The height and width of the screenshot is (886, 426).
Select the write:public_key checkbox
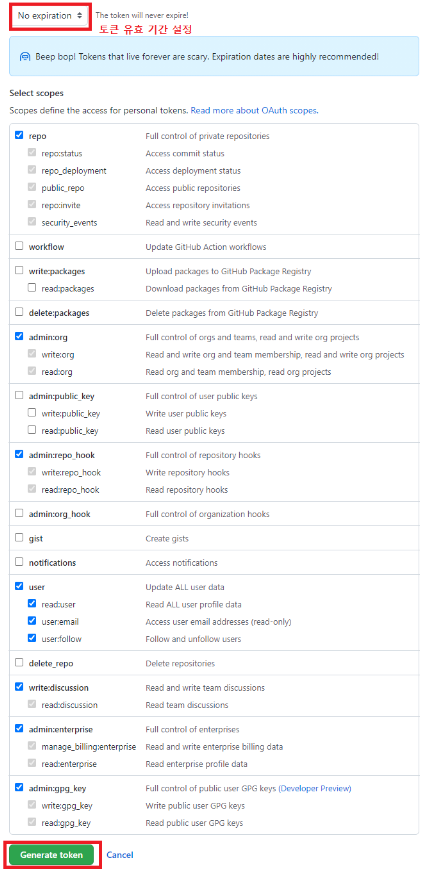[x=32, y=413]
